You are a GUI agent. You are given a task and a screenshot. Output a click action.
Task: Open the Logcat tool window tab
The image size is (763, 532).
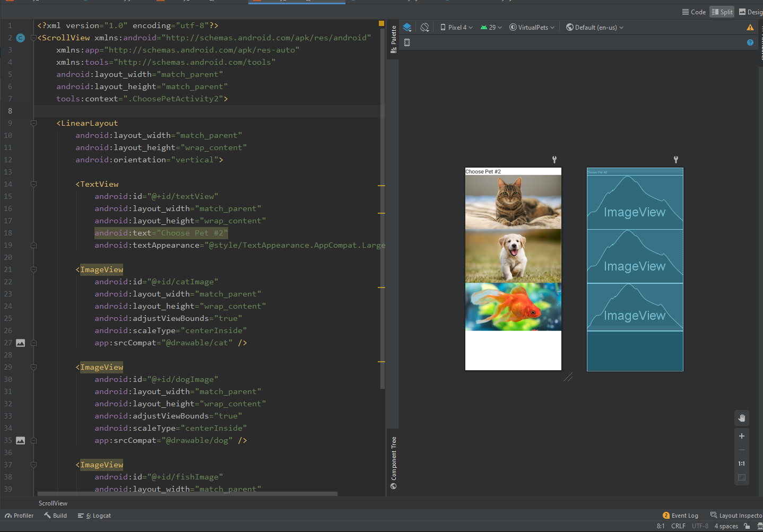[x=94, y=516]
